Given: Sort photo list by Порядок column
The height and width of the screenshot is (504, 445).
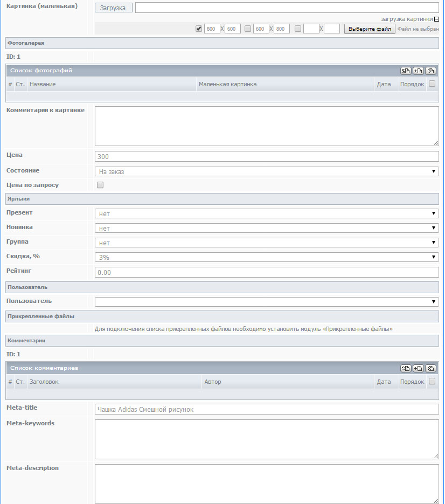Looking at the screenshot, I should click(412, 84).
